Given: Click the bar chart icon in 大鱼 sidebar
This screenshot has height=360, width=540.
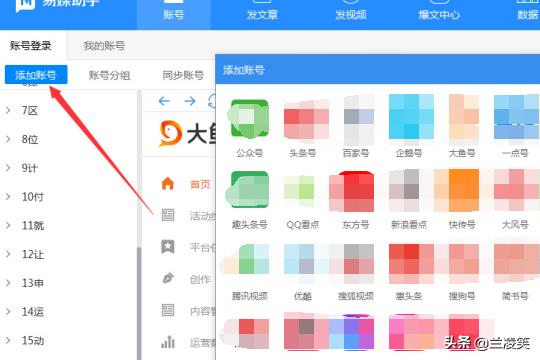Looking at the screenshot, I should coord(168,342).
